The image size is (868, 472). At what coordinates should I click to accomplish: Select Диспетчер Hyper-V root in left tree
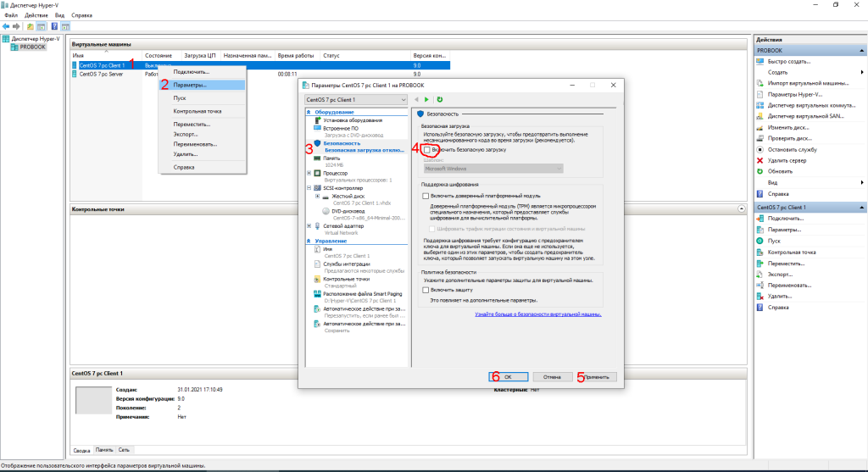[x=36, y=39]
